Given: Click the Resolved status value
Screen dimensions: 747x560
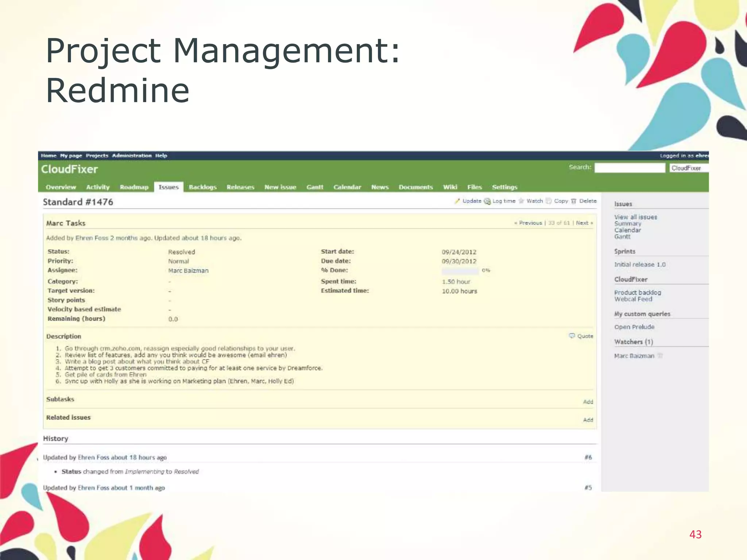Looking at the screenshot, I should pyautogui.click(x=182, y=252).
